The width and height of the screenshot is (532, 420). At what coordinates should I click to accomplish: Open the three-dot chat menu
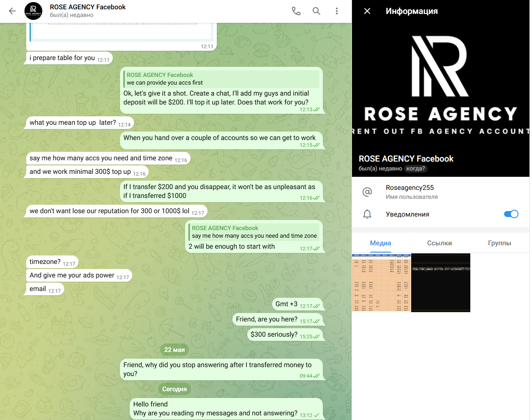coord(337,11)
